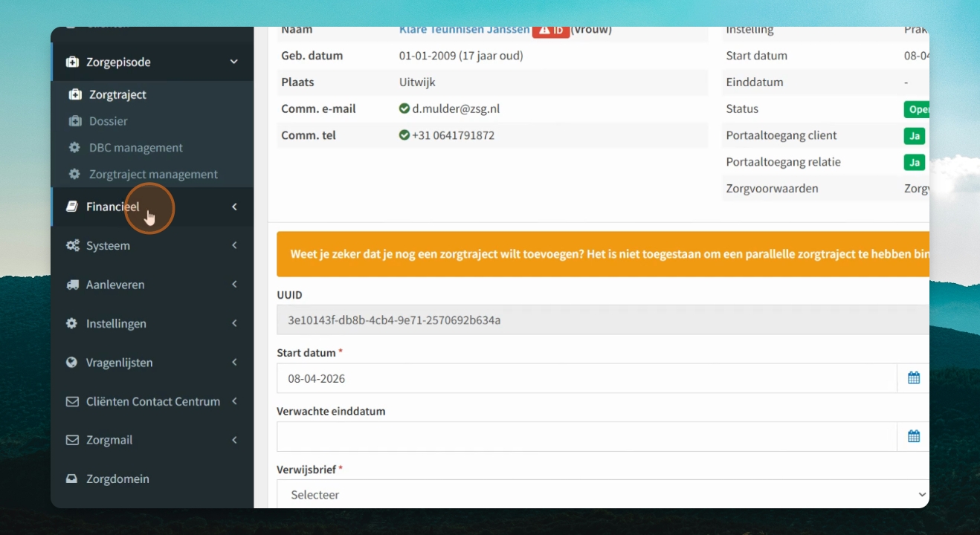Click the Start datum field with 08-04-2026
This screenshot has height=535, width=980.
pos(587,378)
